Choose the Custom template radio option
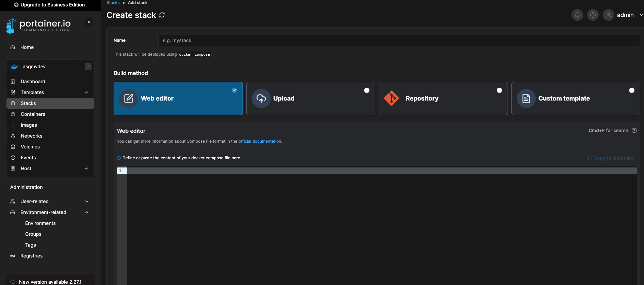 pos(631,90)
